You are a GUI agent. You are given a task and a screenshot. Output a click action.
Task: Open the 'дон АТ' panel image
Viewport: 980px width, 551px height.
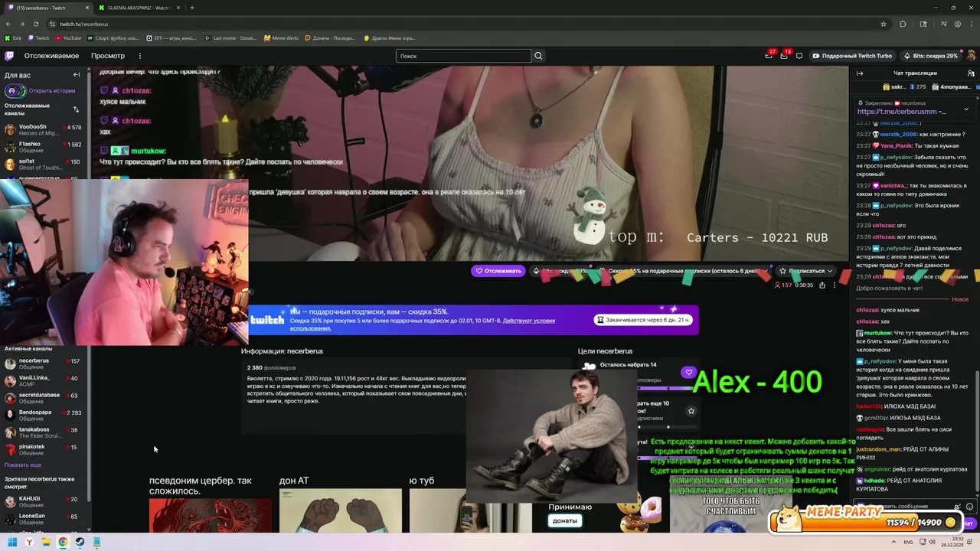pyautogui.click(x=341, y=510)
